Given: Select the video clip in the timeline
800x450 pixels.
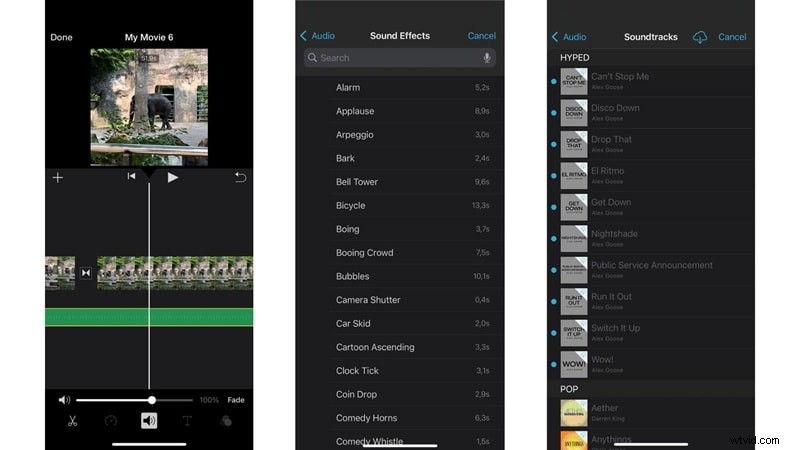Looking at the screenshot, I should pyautogui.click(x=175, y=273).
